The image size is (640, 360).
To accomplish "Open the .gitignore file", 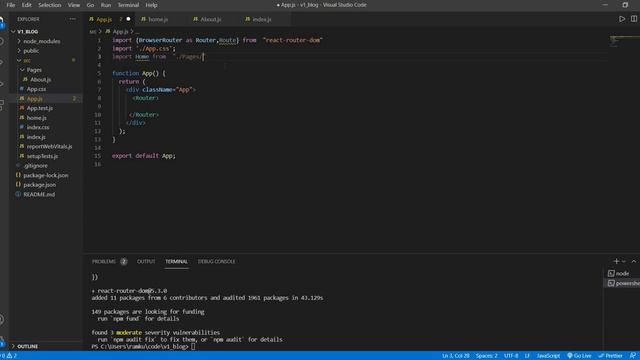I will point(35,165).
